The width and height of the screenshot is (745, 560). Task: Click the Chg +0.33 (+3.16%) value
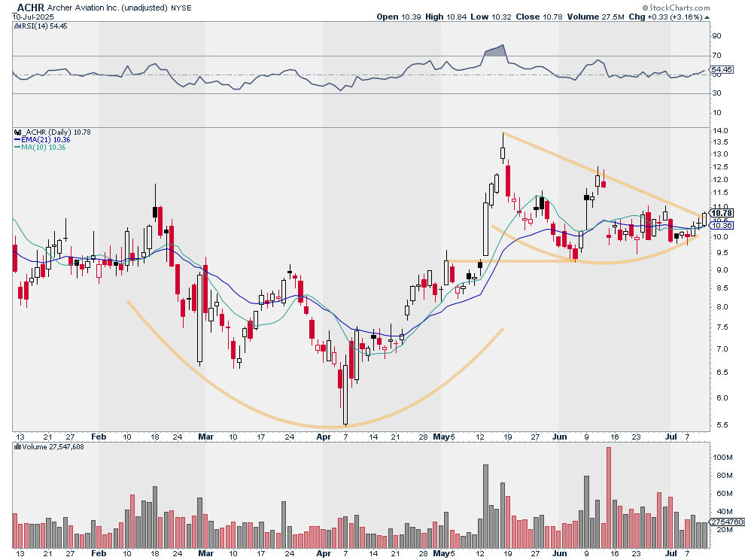(x=665, y=17)
